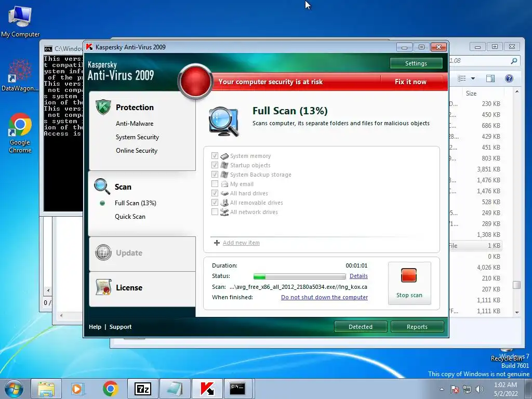Select System Security under Protection
Viewport: 532px width, 399px height.
tap(137, 137)
